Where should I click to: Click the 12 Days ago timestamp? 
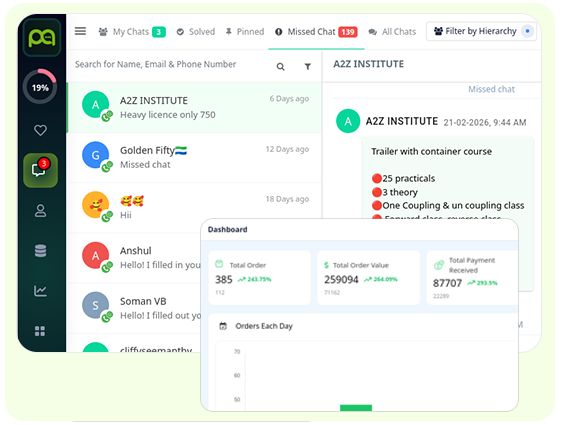click(287, 149)
